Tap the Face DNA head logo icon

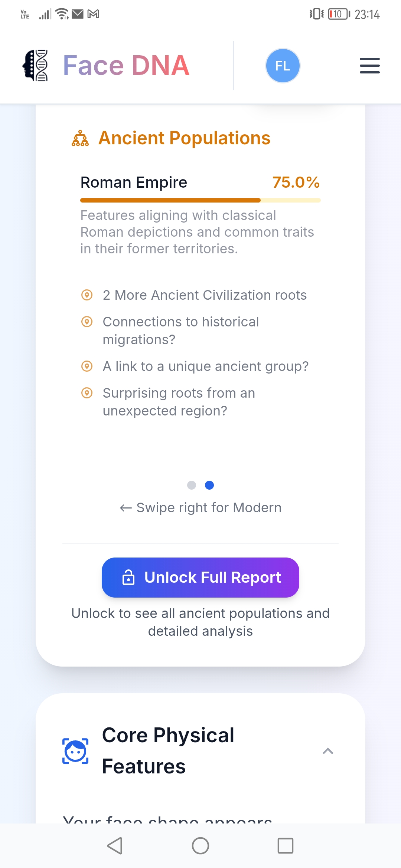(x=35, y=65)
